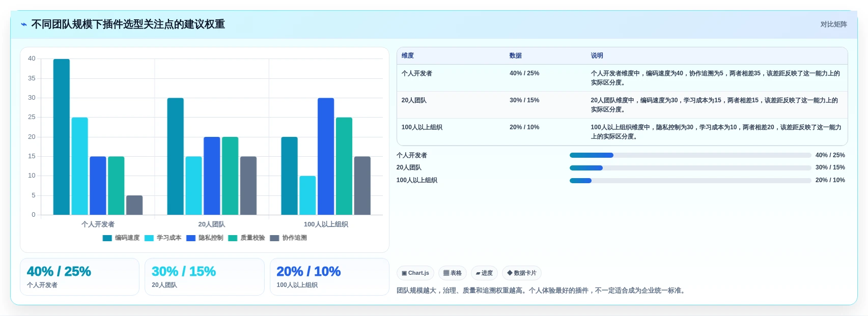Click the 维度 table column header
The image size is (868, 316).
coord(408,56)
